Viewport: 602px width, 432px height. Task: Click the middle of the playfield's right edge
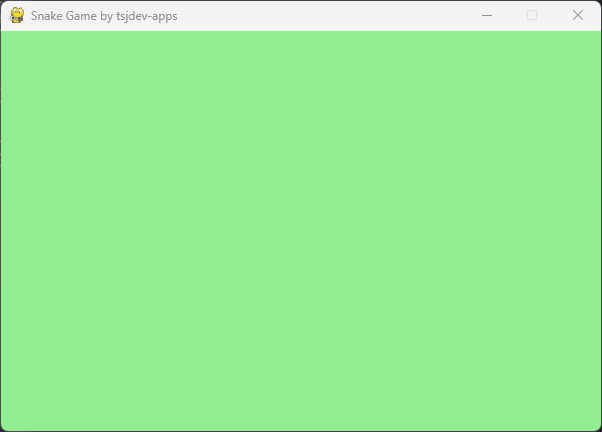597,231
